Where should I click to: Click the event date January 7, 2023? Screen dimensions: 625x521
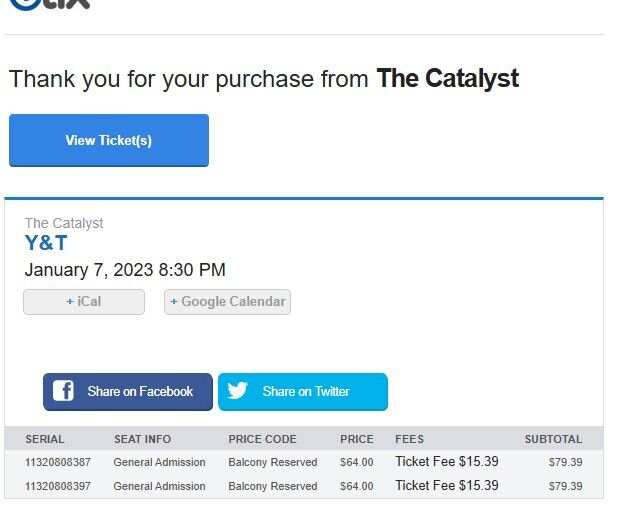click(x=125, y=270)
